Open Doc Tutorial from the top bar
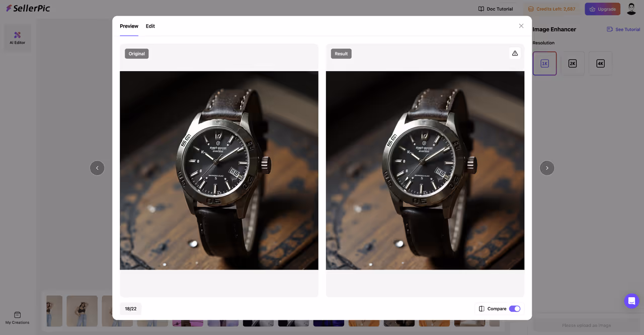 (x=495, y=9)
